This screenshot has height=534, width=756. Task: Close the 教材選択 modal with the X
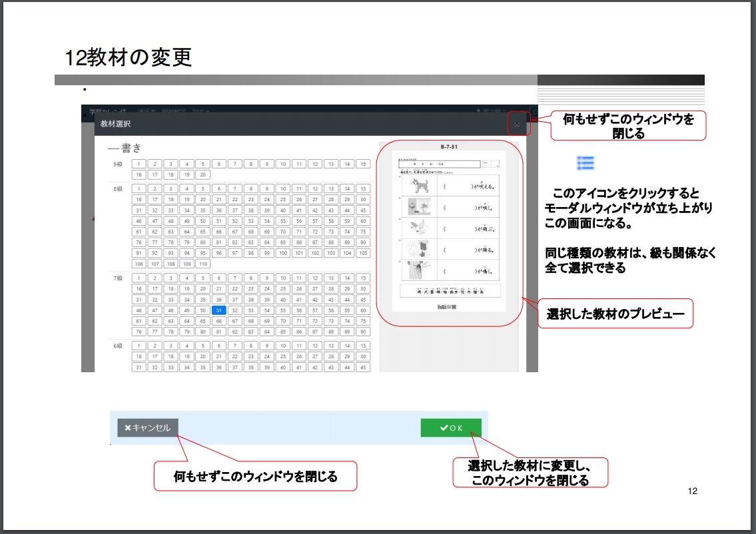(516, 124)
